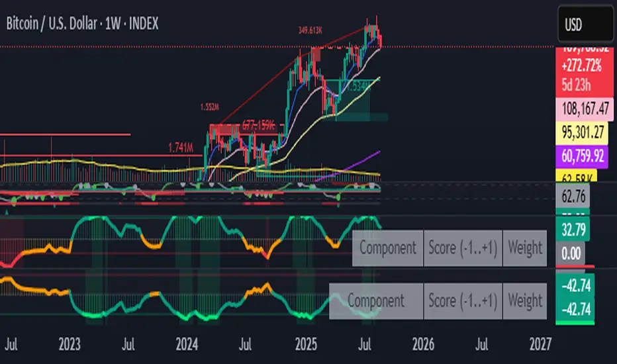This screenshot has height=364, width=617.
Task: Select the gray 0.00 scale label
Action: pyautogui.click(x=571, y=253)
